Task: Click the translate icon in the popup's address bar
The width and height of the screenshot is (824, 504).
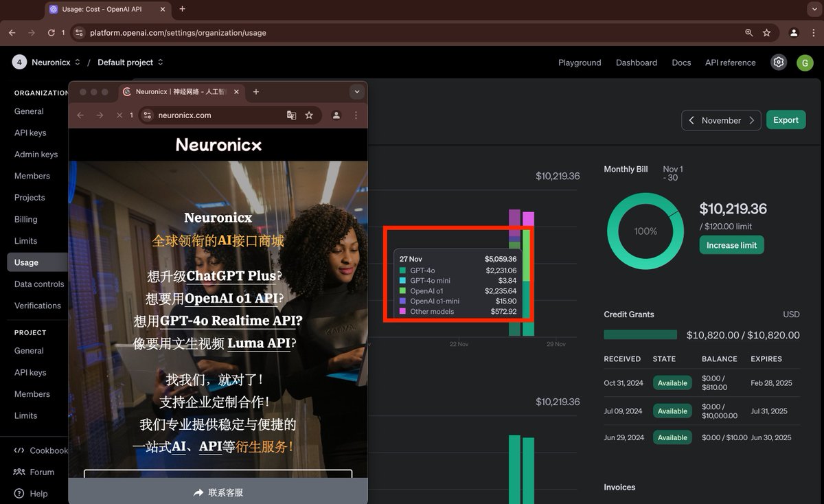Action: tap(291, 115)
